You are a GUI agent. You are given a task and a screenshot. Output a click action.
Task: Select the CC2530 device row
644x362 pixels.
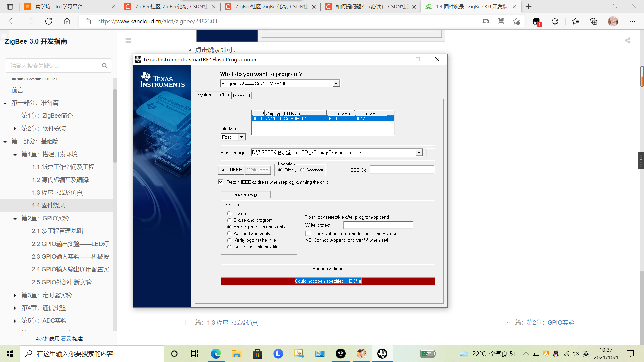tap(323, 119)
